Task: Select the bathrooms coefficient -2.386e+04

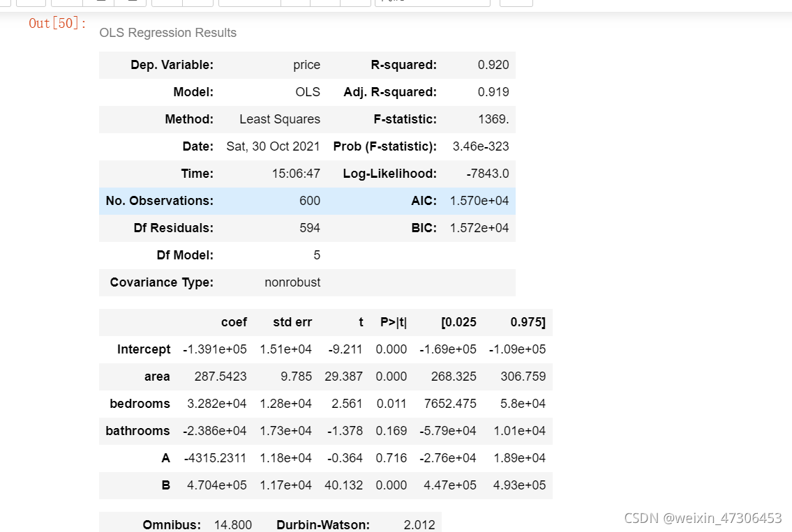Action: [x=215, y=432]
